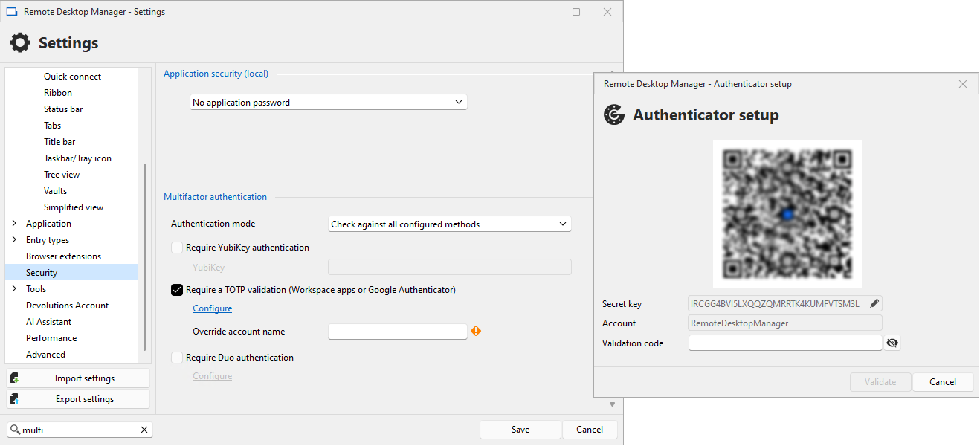Click the Save button in Settings
Screen dimensions: 980x446
(520, 430)
